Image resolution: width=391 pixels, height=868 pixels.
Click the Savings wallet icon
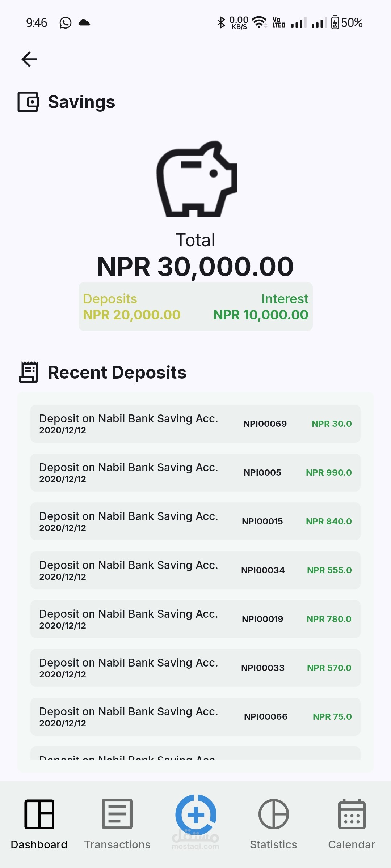tap(28, 102)
